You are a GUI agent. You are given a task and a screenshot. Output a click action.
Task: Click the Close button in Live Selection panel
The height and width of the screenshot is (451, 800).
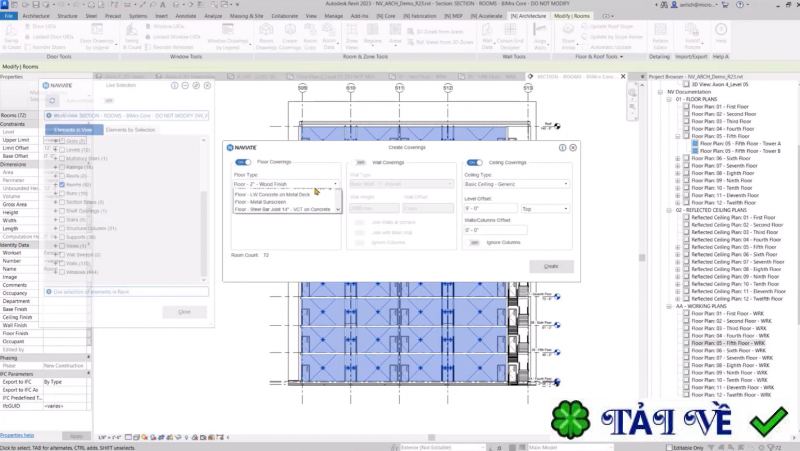(184, 312)
